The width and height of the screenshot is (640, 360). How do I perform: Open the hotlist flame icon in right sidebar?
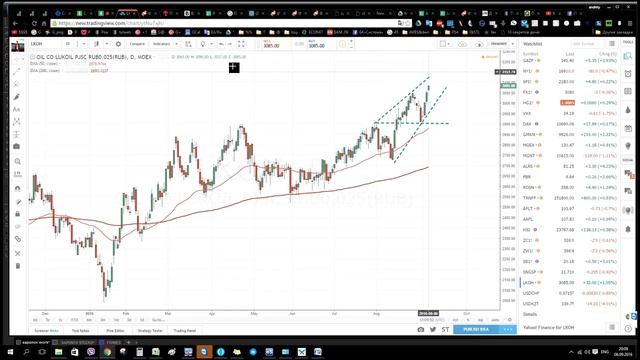click(628, 110)
